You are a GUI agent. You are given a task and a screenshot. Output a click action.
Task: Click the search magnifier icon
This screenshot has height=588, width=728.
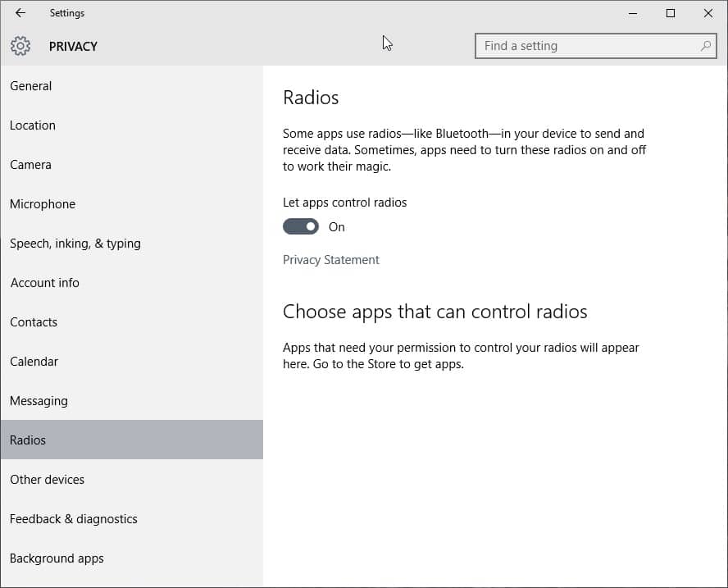(705, 46)
